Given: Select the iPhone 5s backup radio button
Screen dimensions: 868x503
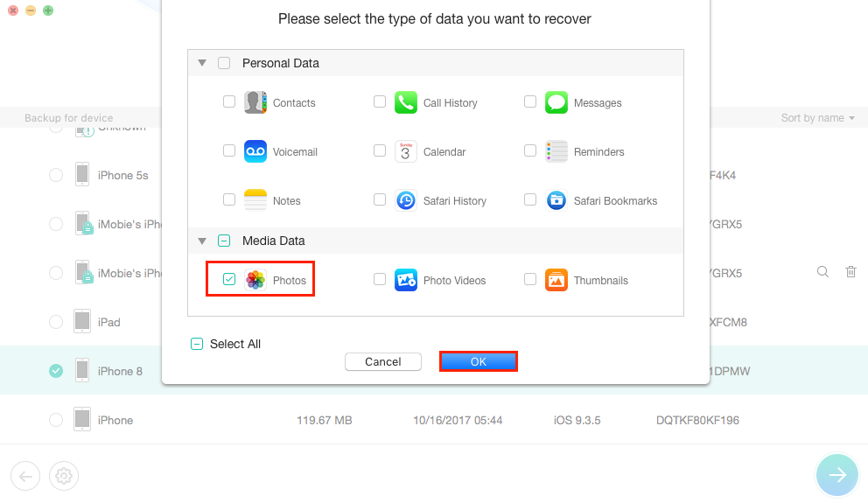Looking at the screenshot, I should point(56,175).
